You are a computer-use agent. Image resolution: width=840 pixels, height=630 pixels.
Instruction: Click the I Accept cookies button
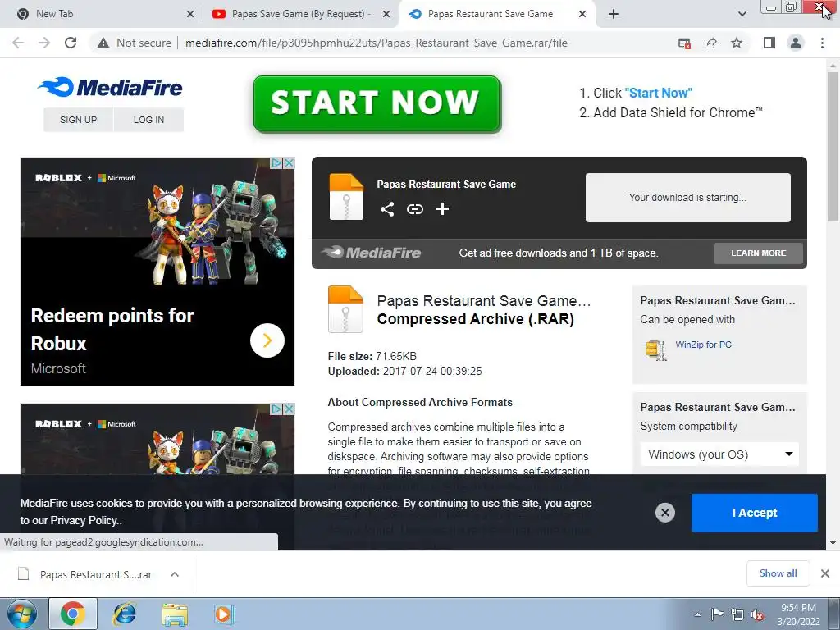(x=755, y=513)
